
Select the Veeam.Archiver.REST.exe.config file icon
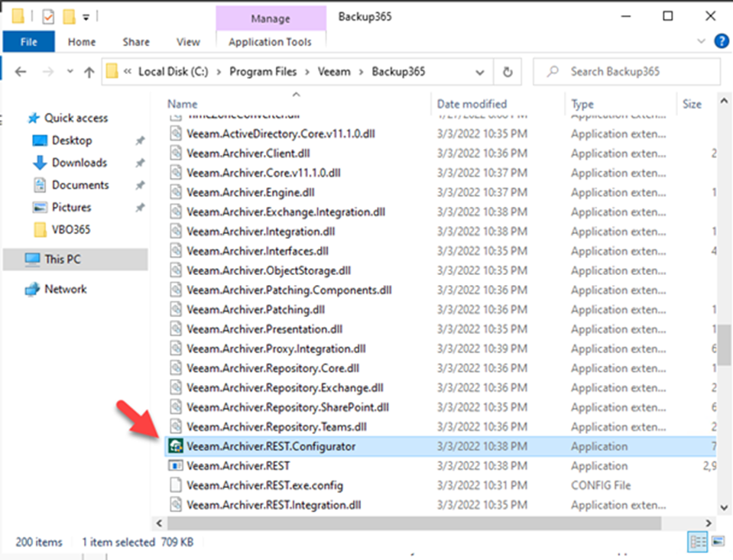[x=176, y=485]
